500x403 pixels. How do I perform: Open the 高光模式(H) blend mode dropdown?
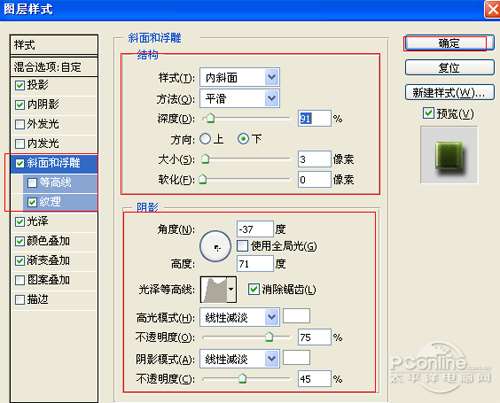(239, 317)
